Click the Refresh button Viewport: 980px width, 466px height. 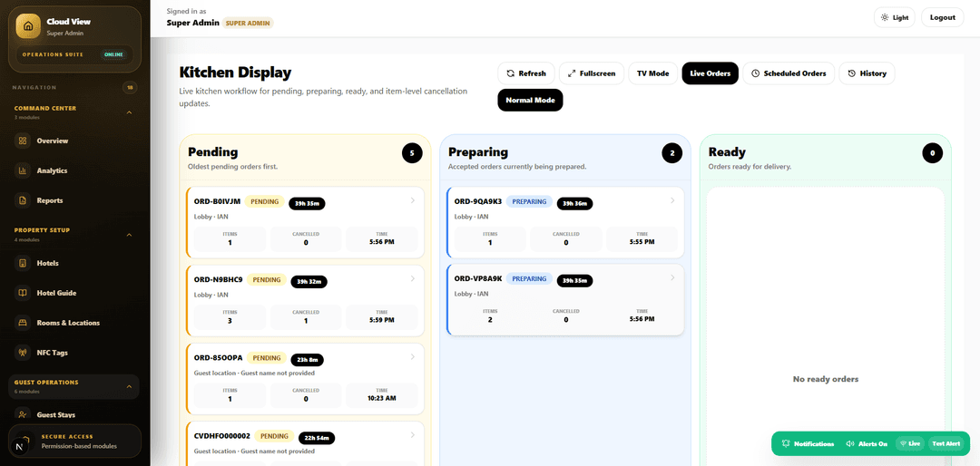(526, 73)
